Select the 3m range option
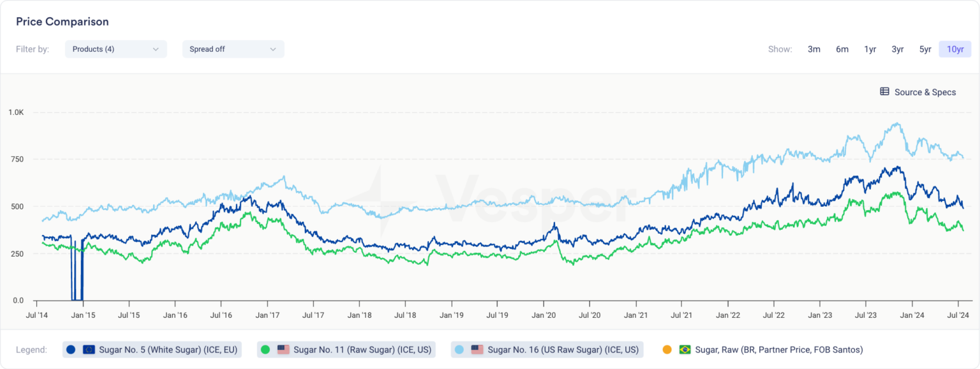This screenshot has height=369, width=980. (813, 49)
